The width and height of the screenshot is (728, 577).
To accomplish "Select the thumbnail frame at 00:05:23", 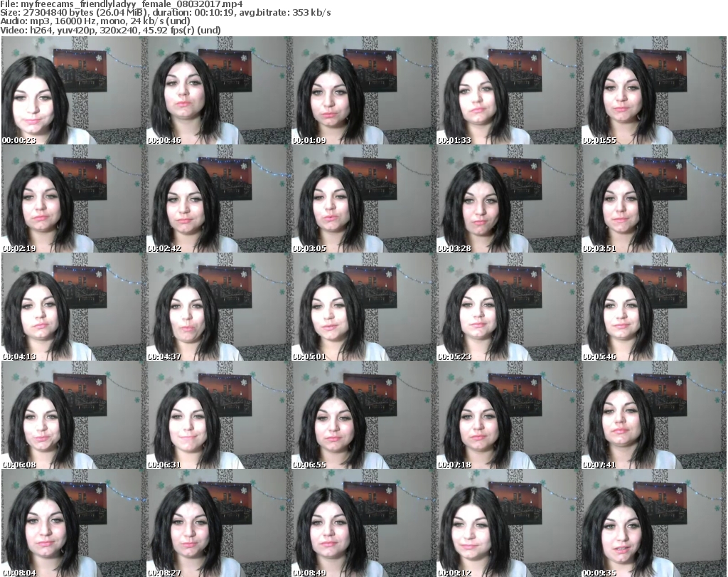I will click(509, 307).
